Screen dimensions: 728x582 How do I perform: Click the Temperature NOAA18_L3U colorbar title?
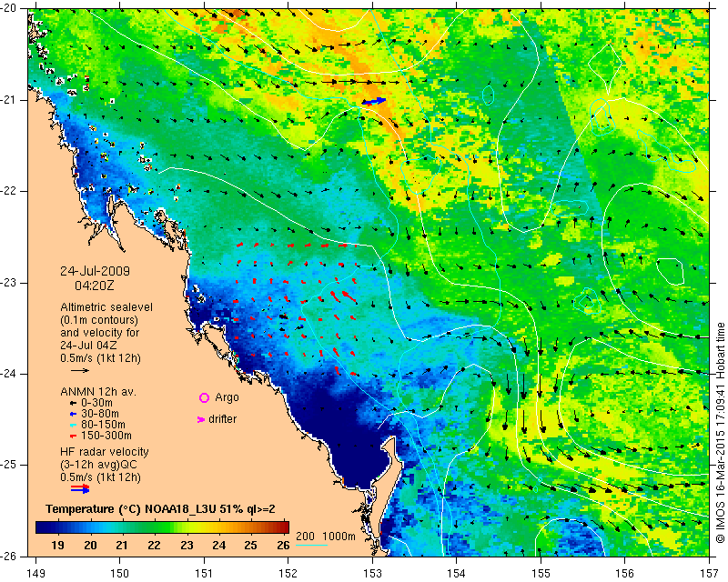[x=160, y=509]
